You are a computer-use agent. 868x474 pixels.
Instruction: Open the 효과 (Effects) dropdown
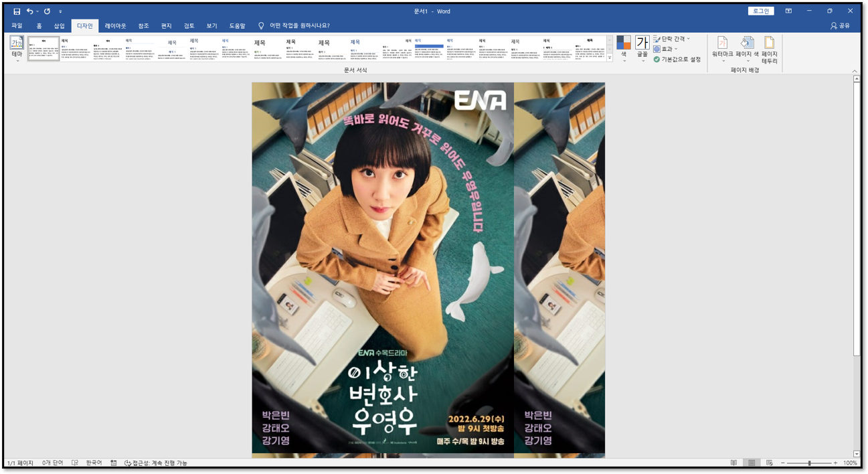tap(665, 49)
